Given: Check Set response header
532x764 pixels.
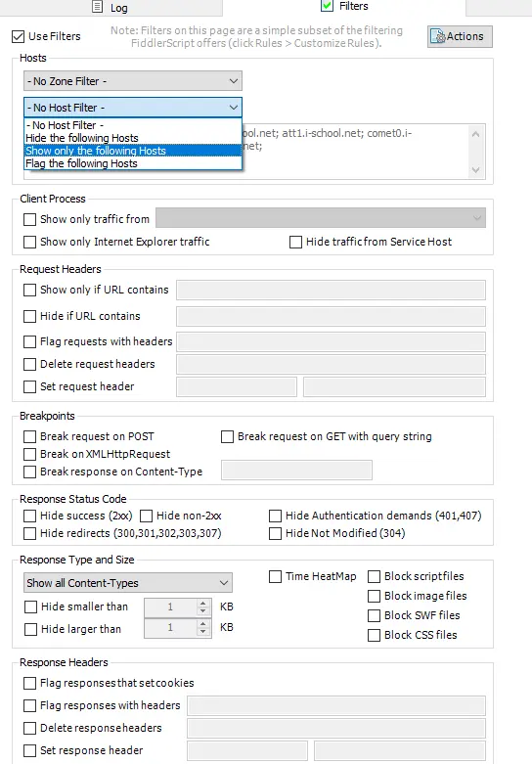Looking at the screenshot, I should (29, 751).
